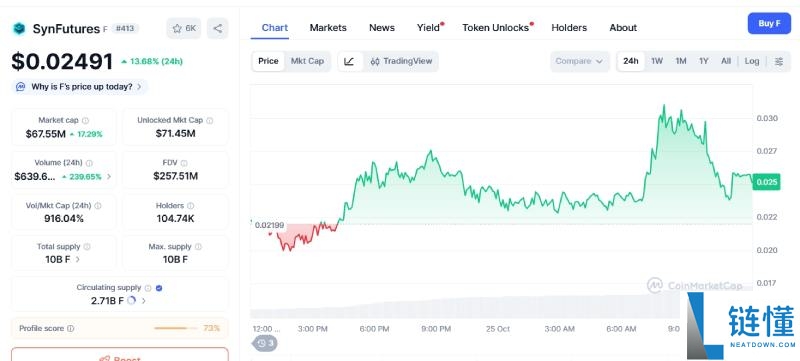
Task: Click Market cap info icon
Action: point(85,121)
